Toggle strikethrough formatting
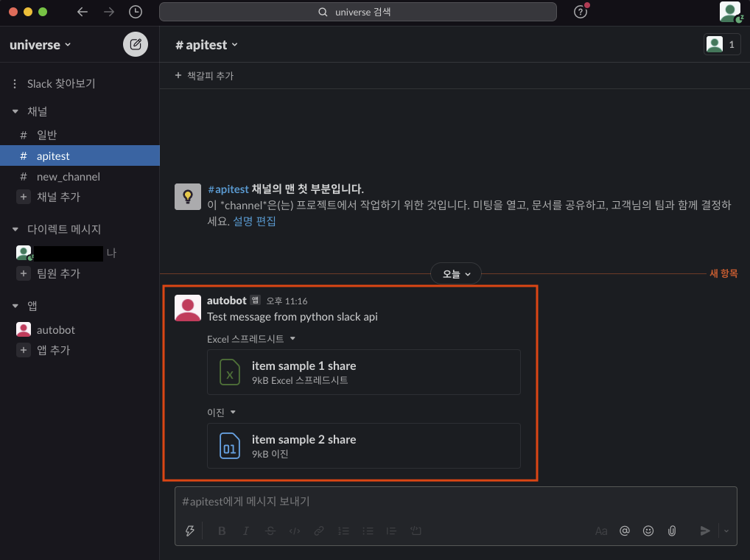The height and width of the screenshot is (560, 750). click(x=270, y=531)
